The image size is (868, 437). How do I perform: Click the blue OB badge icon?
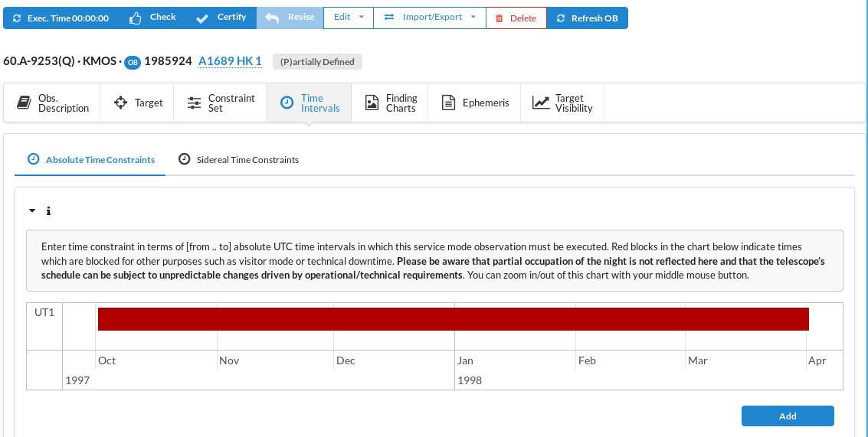tap(133, 63)
